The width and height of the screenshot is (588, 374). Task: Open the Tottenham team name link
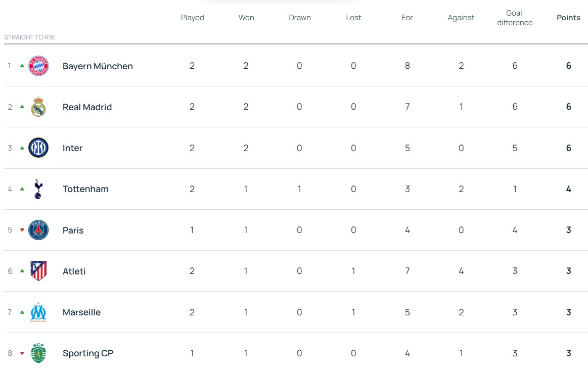[x=85, y=189]
